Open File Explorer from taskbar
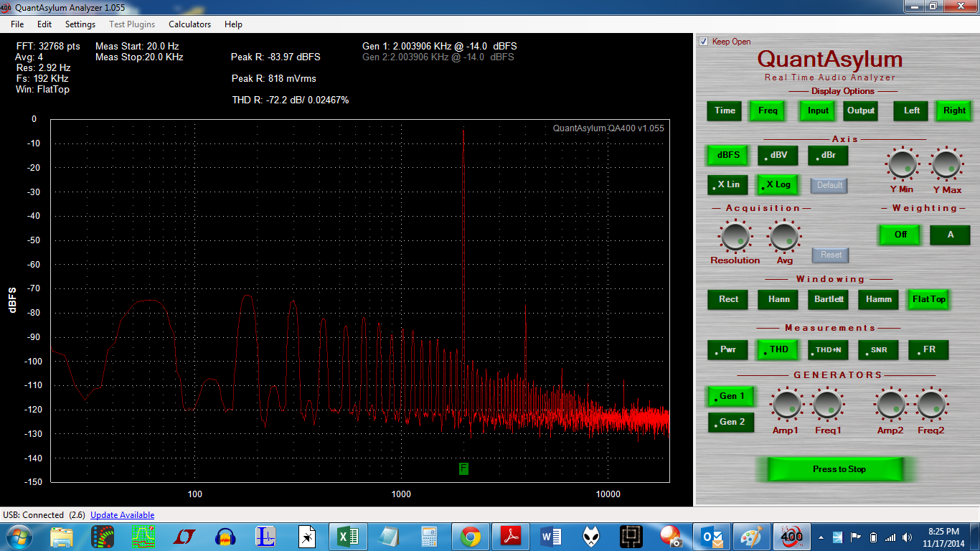 click(x=62, y=537)
